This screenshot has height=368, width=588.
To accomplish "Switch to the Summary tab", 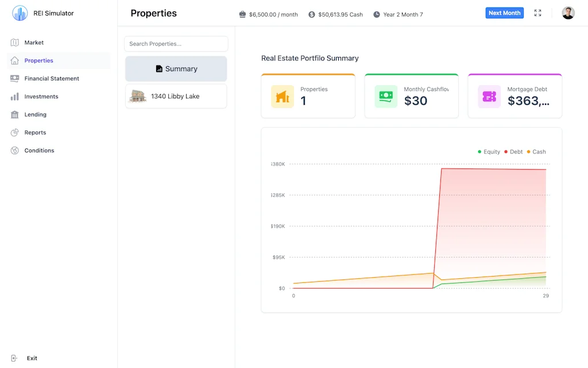I will (x=176, y=68).
